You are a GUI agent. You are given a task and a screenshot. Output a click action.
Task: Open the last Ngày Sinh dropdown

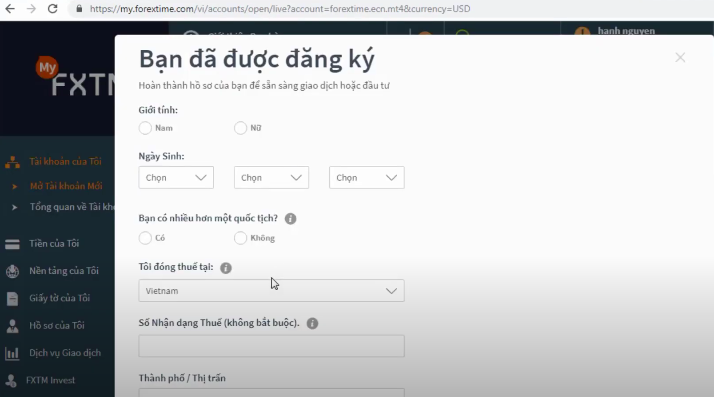coord(367,178)
